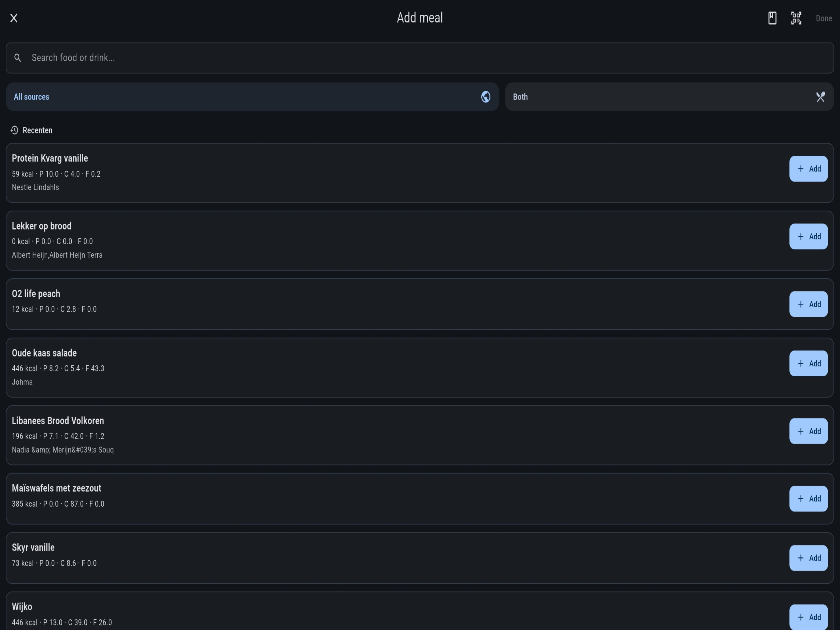The width and height of the screenshot is (840, 630).
Task: Click brand text Nestle Lindahls
Action: tap(35, 187)
